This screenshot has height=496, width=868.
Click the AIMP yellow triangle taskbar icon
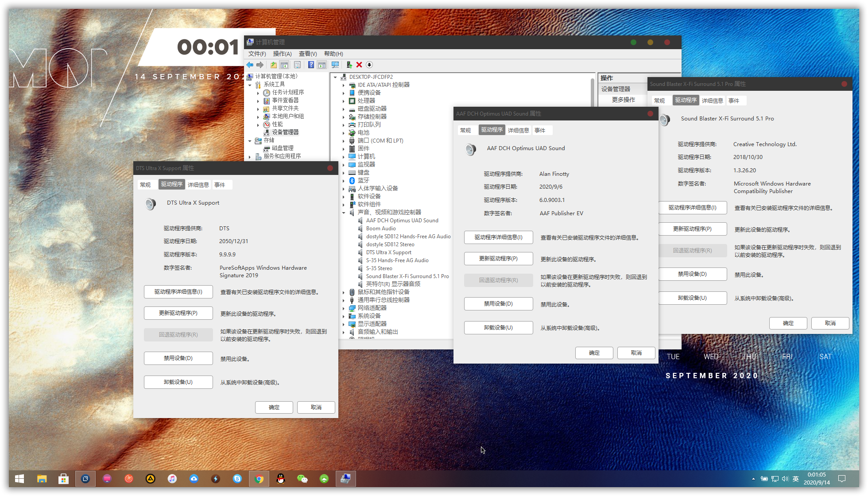(151, 479)
